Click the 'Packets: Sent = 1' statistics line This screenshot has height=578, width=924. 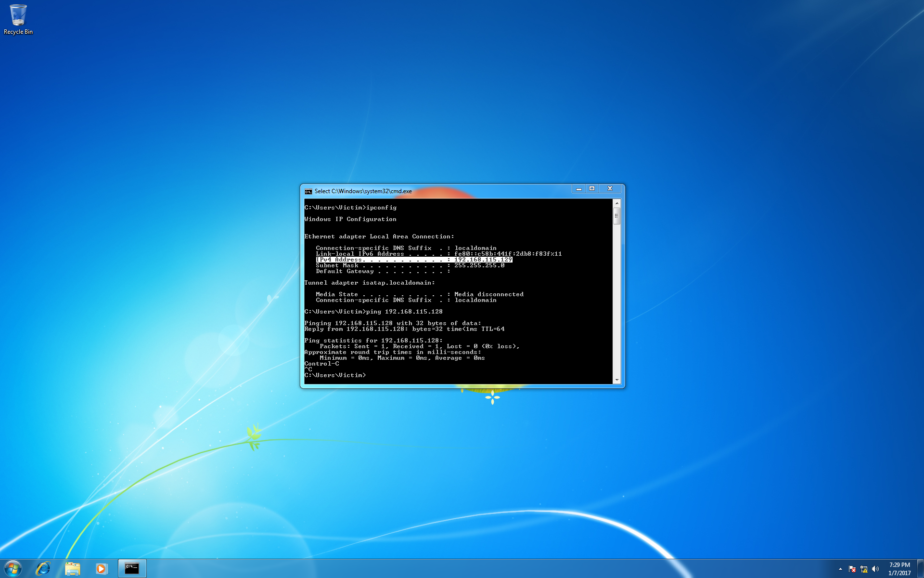click(x=420, y=346)
